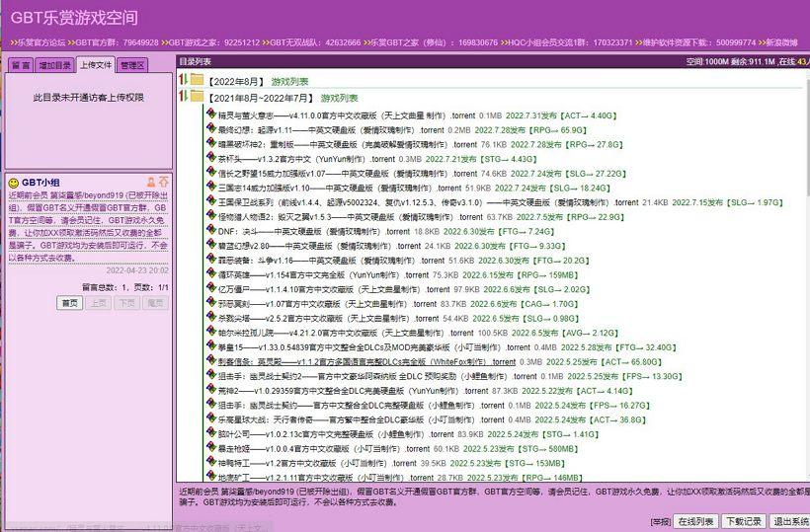Switch to the 留言 tab

21,65
